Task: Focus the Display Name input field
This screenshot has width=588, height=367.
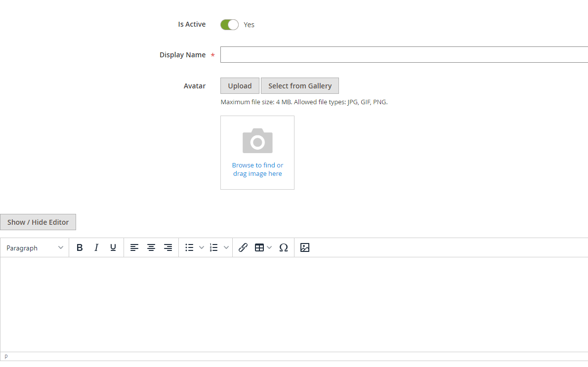Action: point(404,55)
